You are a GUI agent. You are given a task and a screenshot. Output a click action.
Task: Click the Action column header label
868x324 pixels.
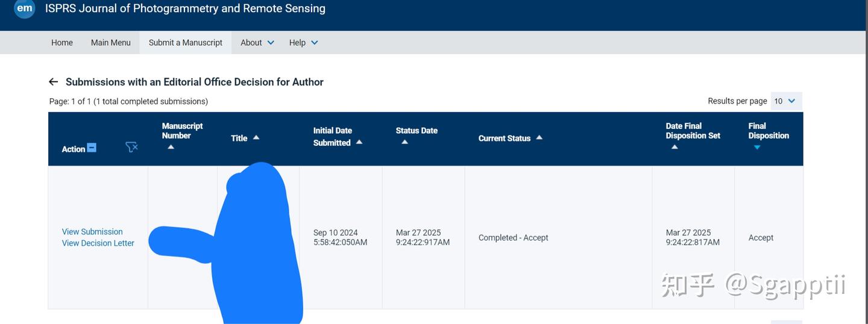pyautogui.click(x=74, y=149)
